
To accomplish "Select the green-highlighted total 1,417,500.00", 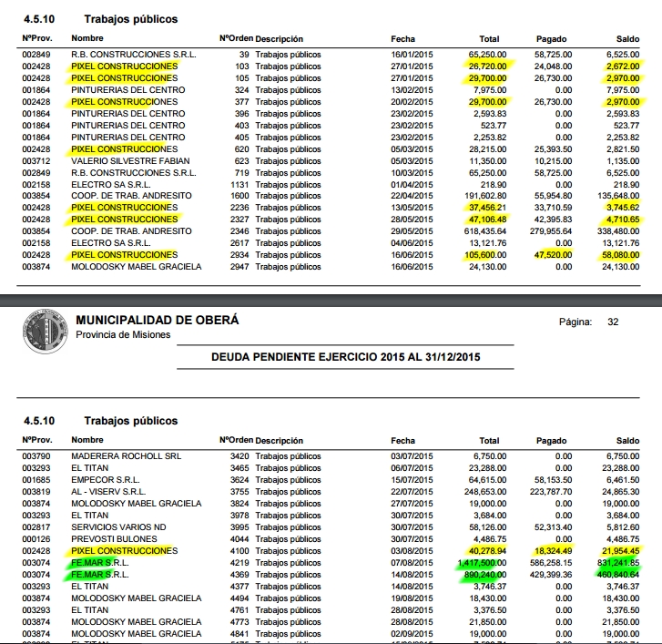I will 474,563.
